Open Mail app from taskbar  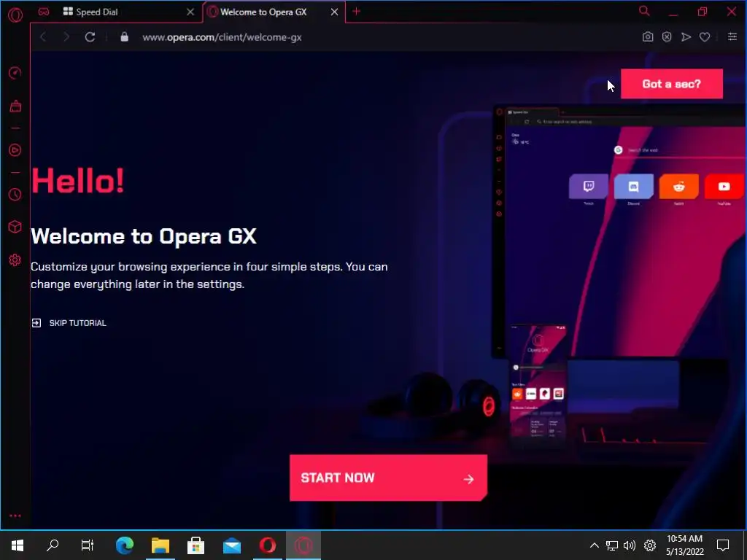click(232, 545)
